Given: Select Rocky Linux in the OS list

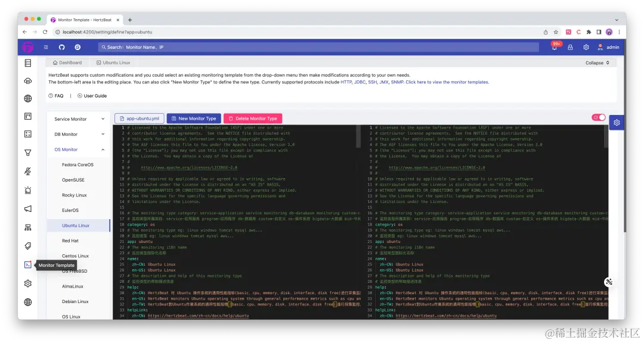Looking at the screenshot, I should tap(75, 195).
